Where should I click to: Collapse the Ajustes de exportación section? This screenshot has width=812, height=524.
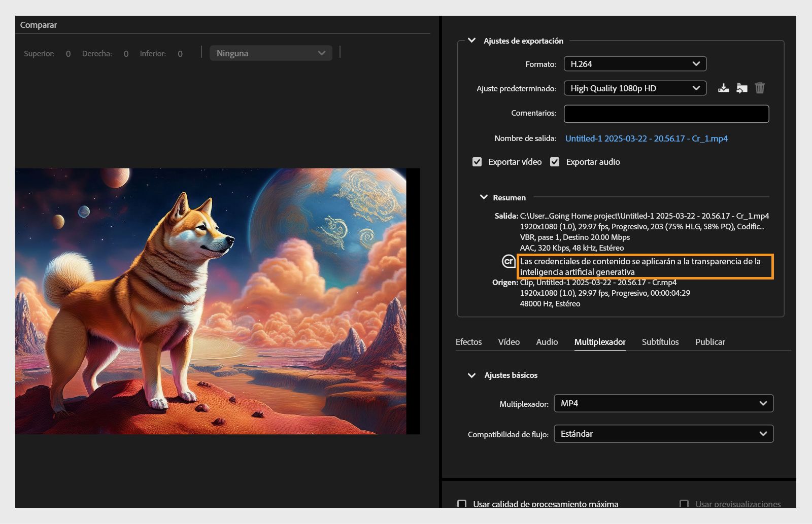472,41
